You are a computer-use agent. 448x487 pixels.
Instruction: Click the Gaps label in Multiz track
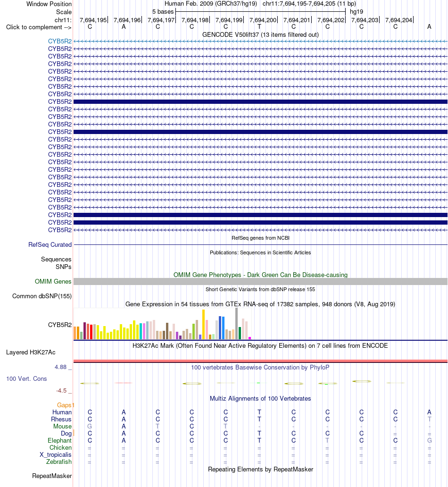(64, 405)
